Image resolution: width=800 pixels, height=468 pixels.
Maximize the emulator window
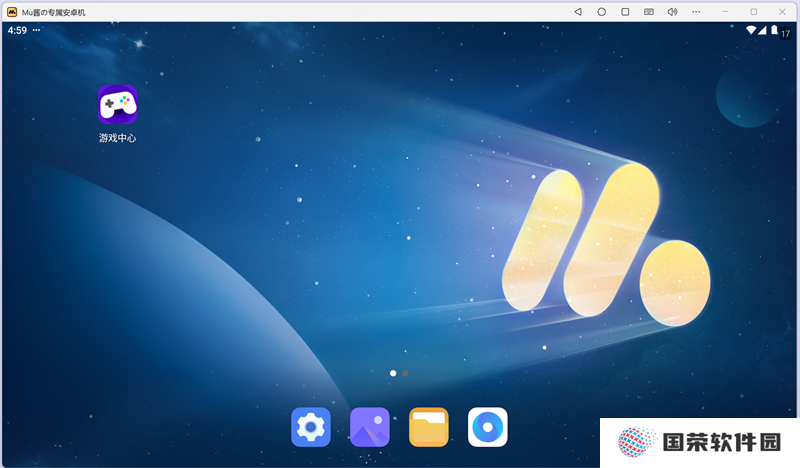754,12
